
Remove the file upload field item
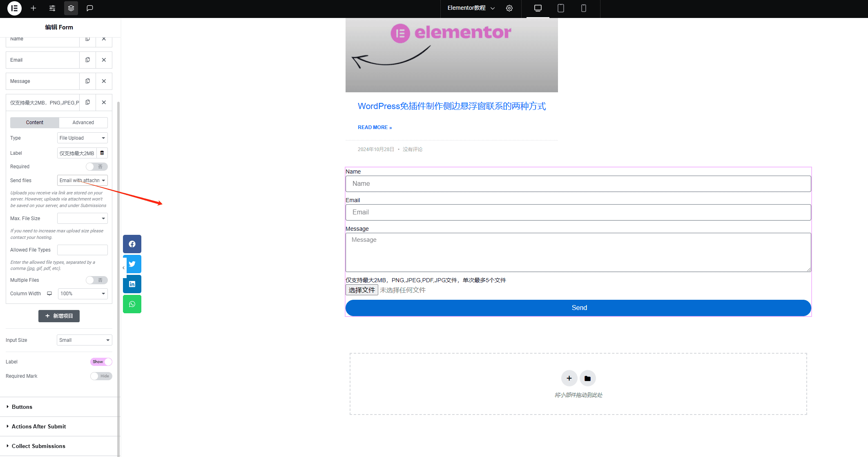[104, 103]
